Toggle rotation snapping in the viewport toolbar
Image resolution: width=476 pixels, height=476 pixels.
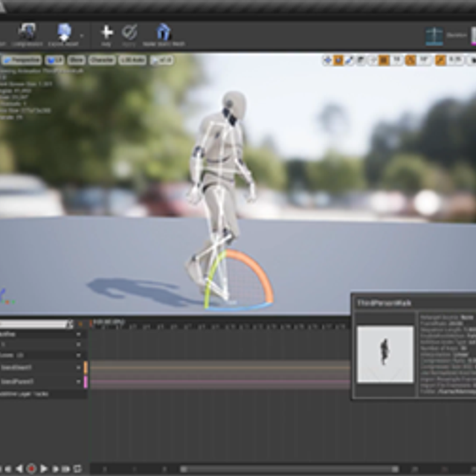411,60
